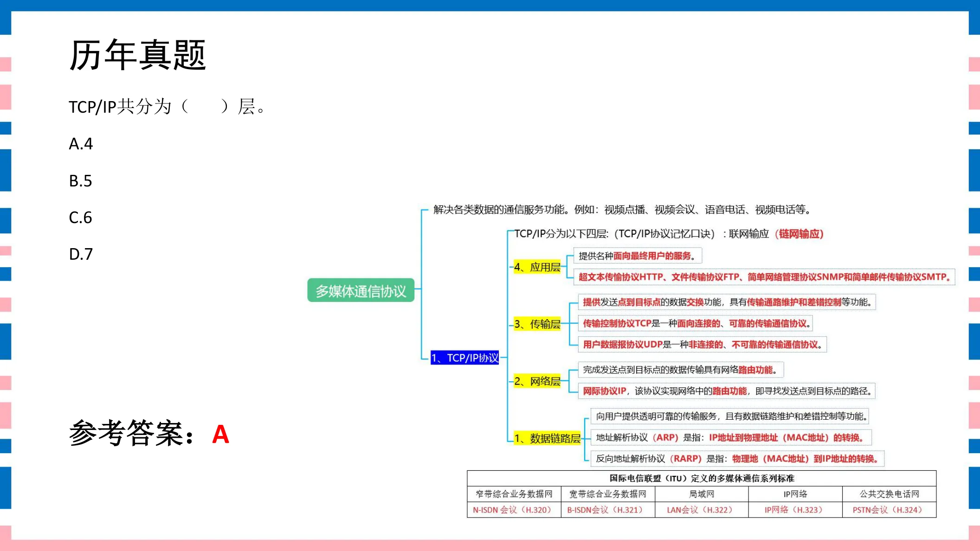Click the 地址解析协议（ARP） box

click(x=731, y=437)
